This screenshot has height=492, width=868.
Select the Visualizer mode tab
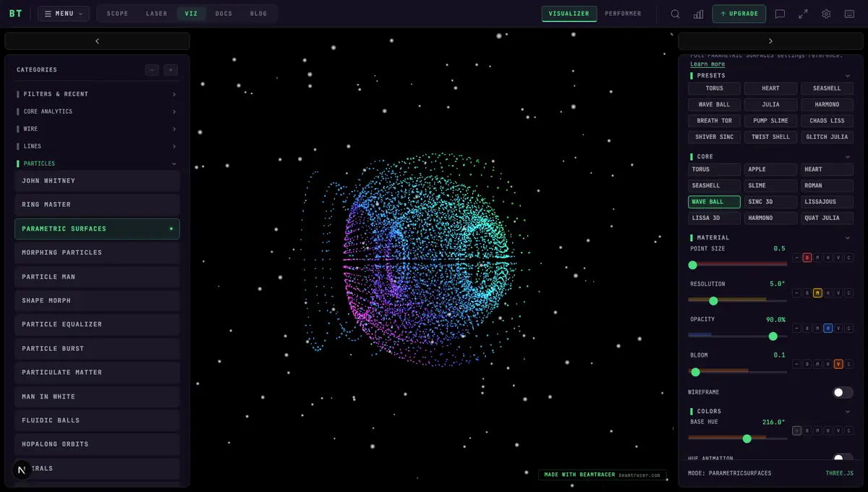point(569,14)
